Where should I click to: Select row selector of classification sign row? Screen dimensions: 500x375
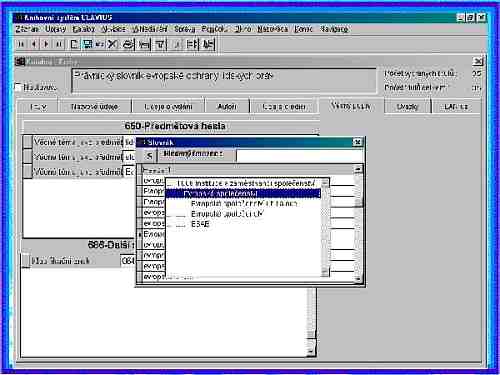pos(26,261)
